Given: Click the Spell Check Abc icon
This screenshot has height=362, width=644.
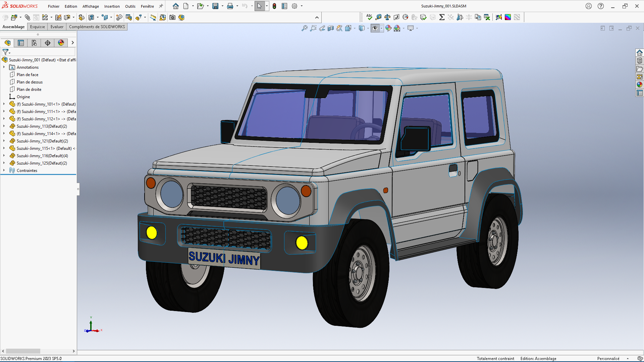Looking at the screenshot, I should [369, 17].
